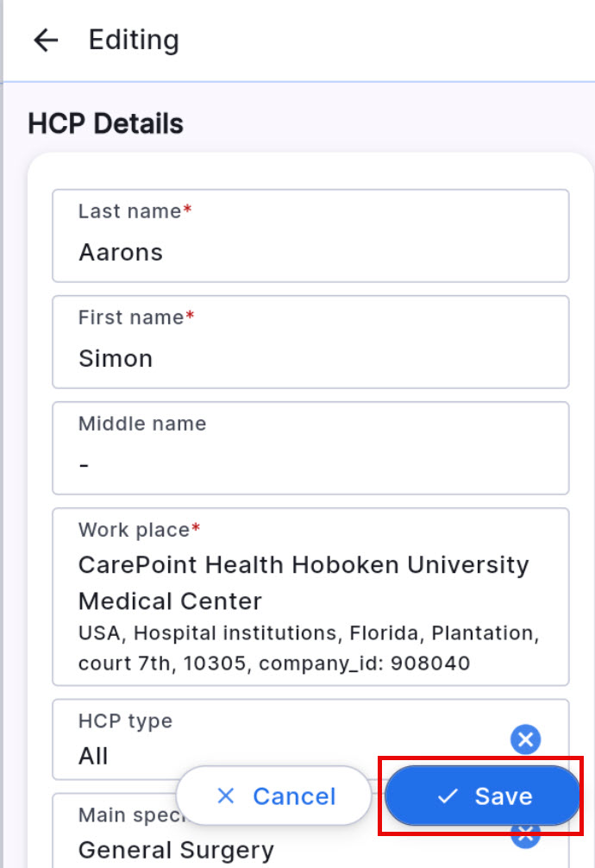Click the Editing title in the header

point(134,40)
